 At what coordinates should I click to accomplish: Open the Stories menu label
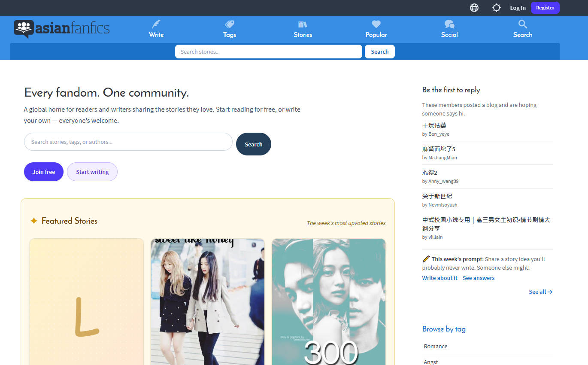point(303,35)
